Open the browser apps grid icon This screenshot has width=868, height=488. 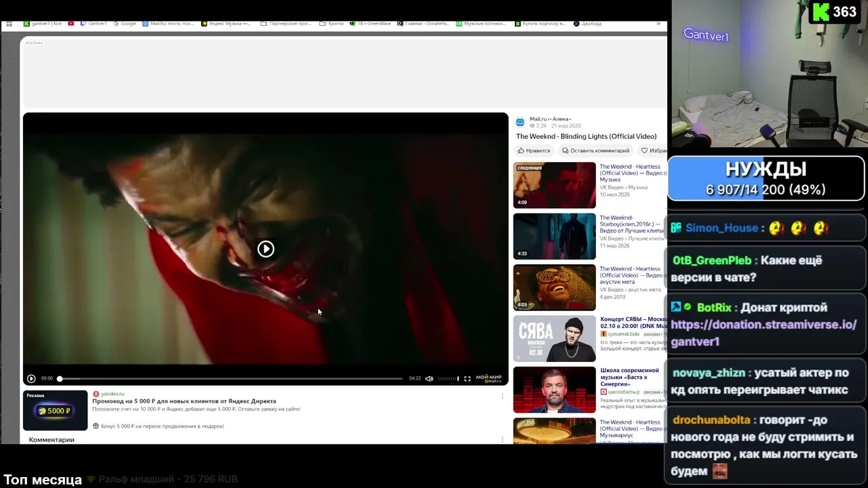tap(9, 24)
